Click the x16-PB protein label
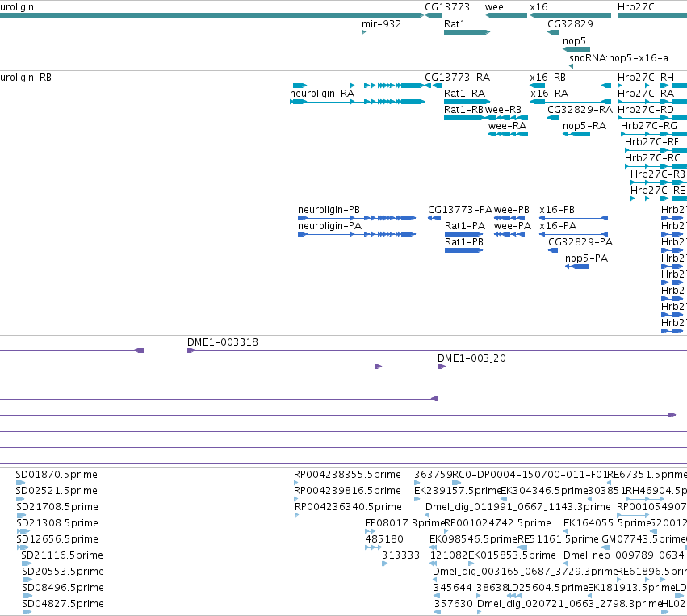The image size is (687, 616). coord(557,210)
